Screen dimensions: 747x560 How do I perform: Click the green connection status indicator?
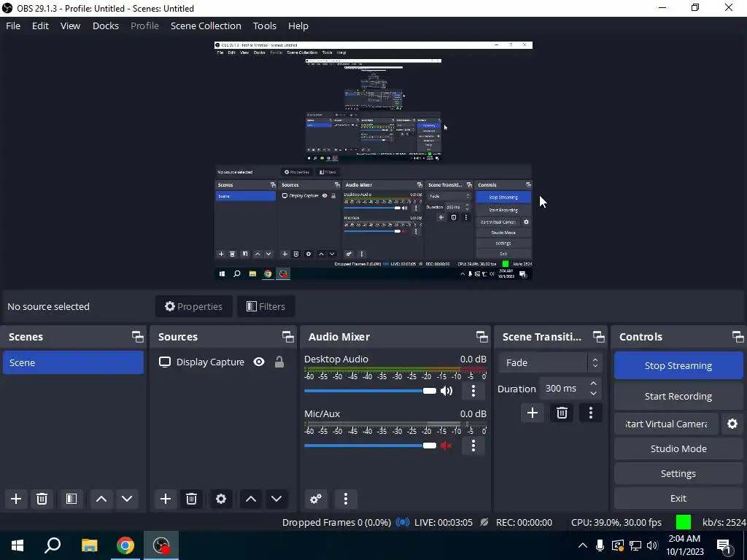coord(683,522)
